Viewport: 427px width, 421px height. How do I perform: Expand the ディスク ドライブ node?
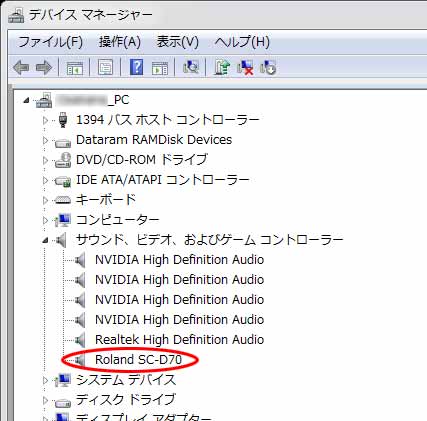(45, 400)
